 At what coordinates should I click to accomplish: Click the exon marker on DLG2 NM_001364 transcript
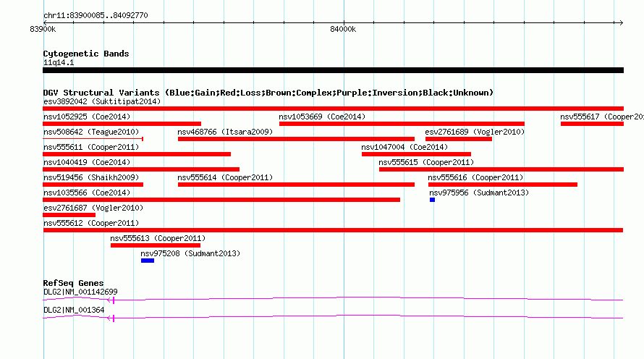113,318
